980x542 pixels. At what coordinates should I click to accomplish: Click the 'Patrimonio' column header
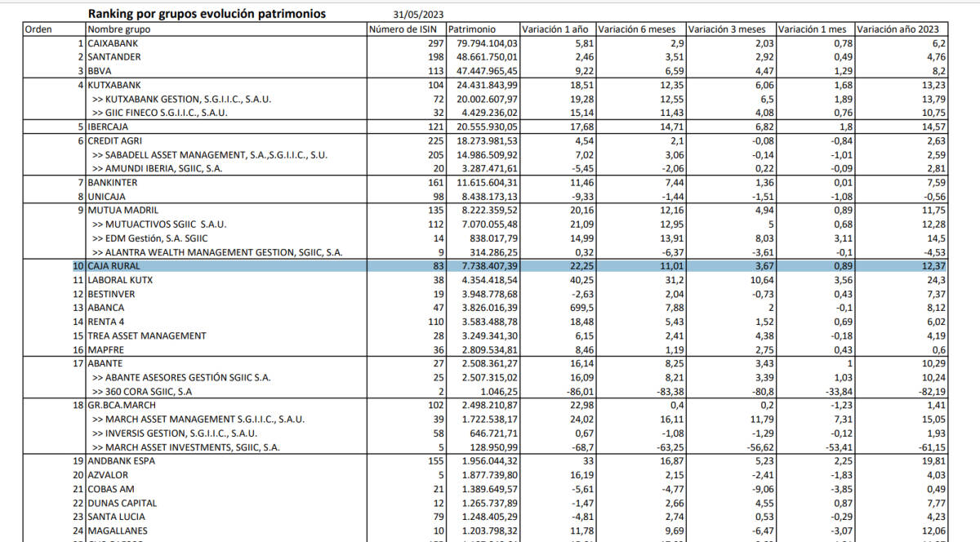[x=472, y=29]
